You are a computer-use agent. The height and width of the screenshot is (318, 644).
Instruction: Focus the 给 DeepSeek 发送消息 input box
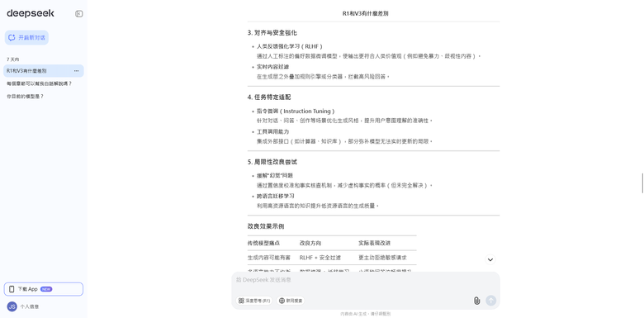[x=366, y=280]
